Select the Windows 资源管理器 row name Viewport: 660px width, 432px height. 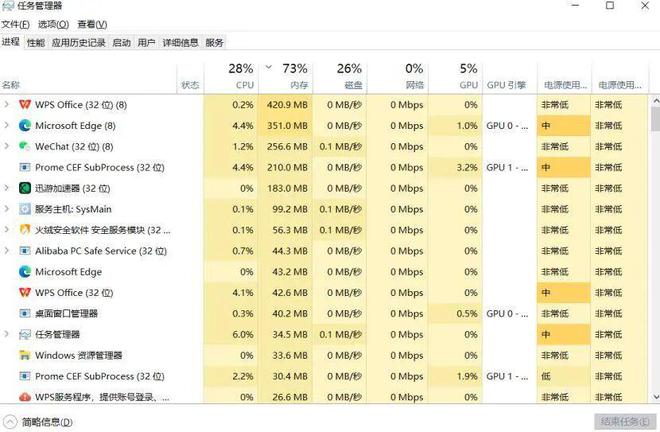(79, 355)
